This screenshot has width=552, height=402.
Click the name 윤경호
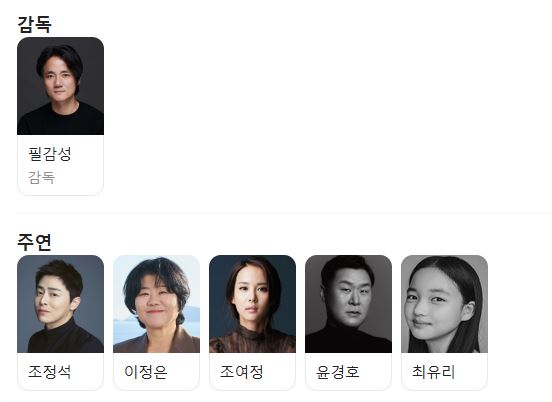[x=338, y=372]
